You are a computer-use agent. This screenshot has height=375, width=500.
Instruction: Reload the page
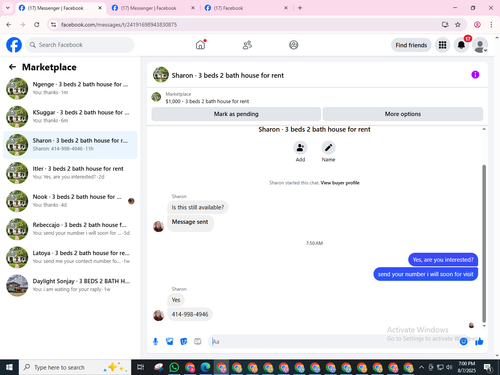pyautogui.click(x=37, y=25)
